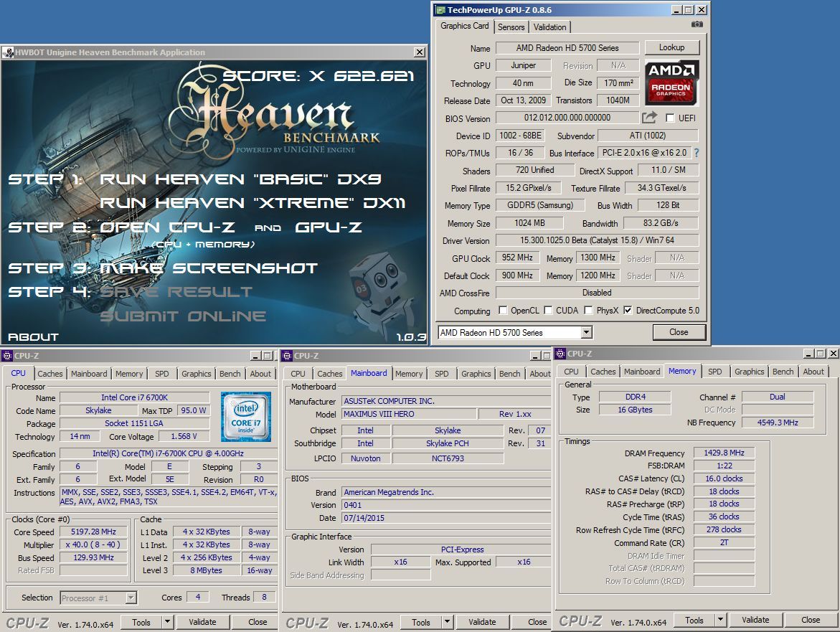Screen dimensions: 840x632
Task: Open About tab in right CPU-Z window
Action: coord(813,372)
